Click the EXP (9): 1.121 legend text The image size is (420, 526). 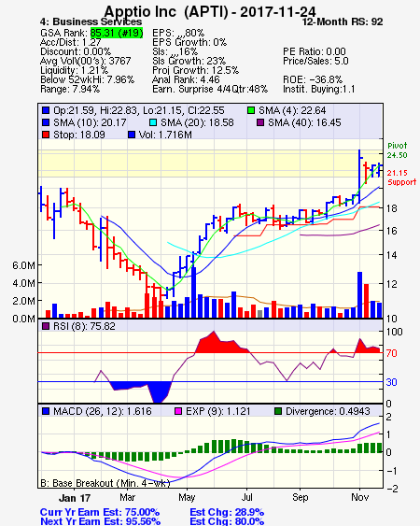click(x=218, y=411)
